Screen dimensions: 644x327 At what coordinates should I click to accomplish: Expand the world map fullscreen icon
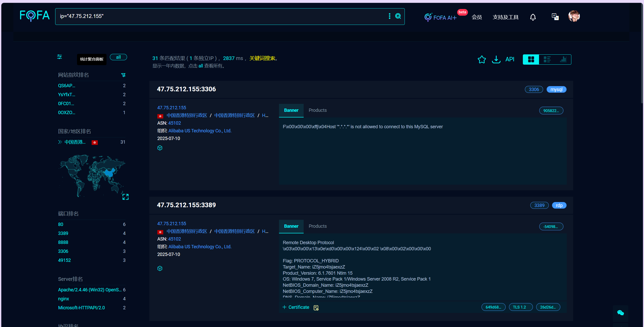pos(125,197)
